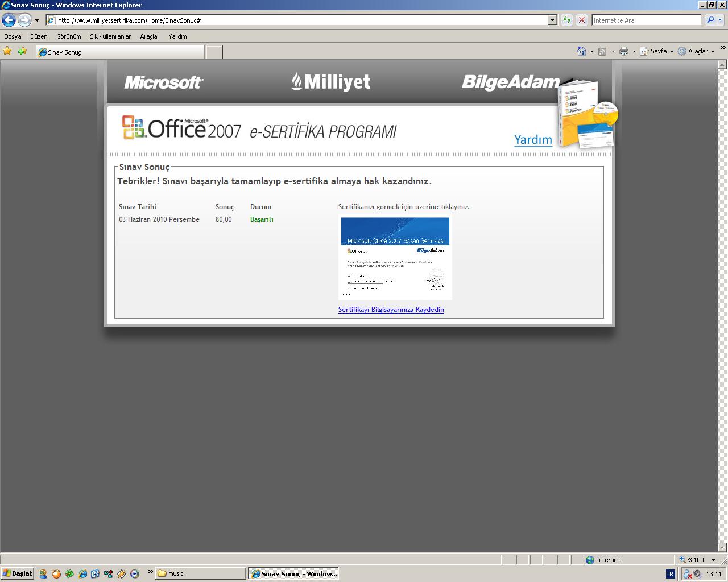Open a new blank tab
728x582 pixels.
214,52
